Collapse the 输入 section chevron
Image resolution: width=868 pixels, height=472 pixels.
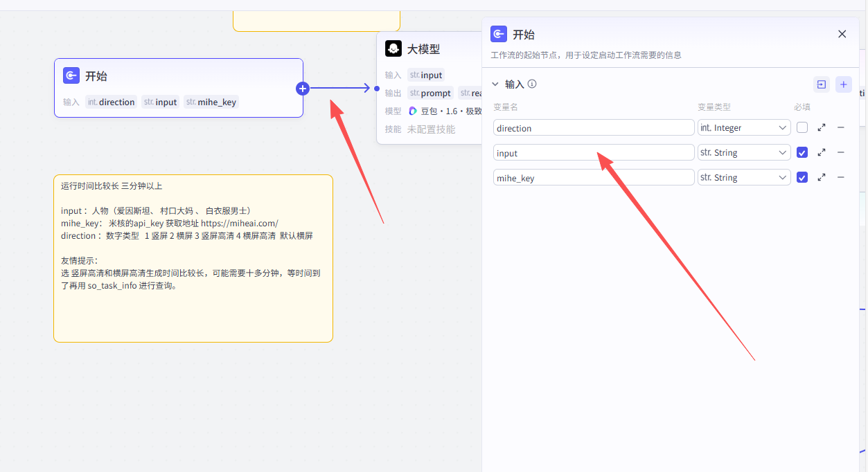(x=495, y=84)
